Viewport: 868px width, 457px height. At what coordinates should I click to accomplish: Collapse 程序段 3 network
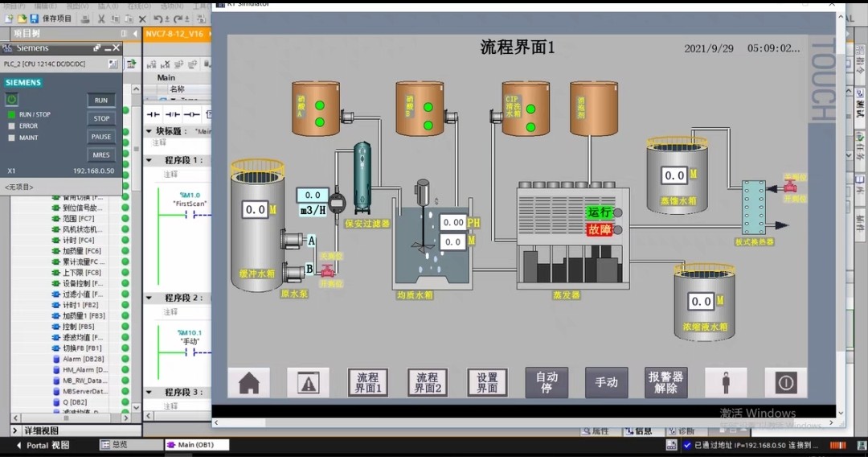tap(149, 392)
